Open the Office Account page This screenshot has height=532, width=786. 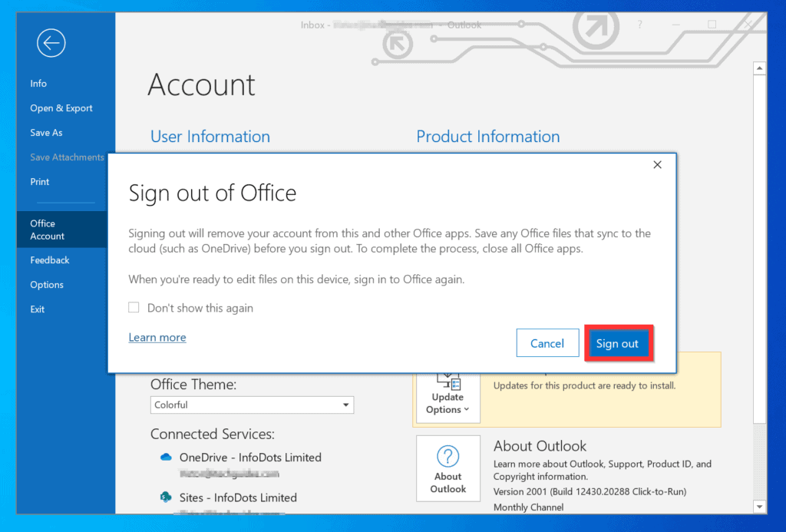(61, 230)
